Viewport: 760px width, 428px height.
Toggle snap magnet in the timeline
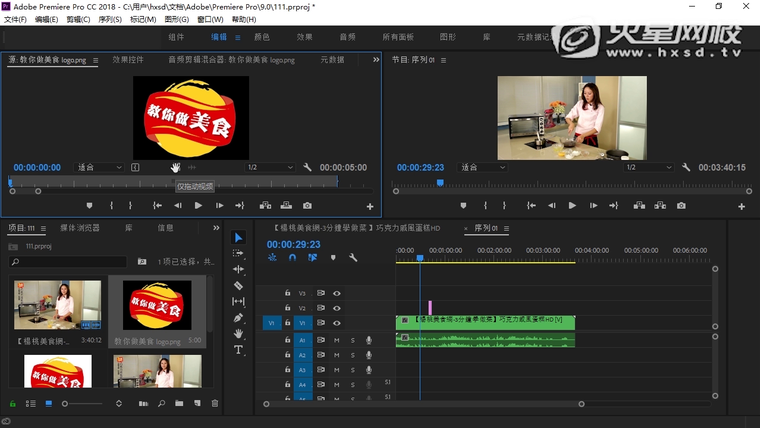coord(292,257)
